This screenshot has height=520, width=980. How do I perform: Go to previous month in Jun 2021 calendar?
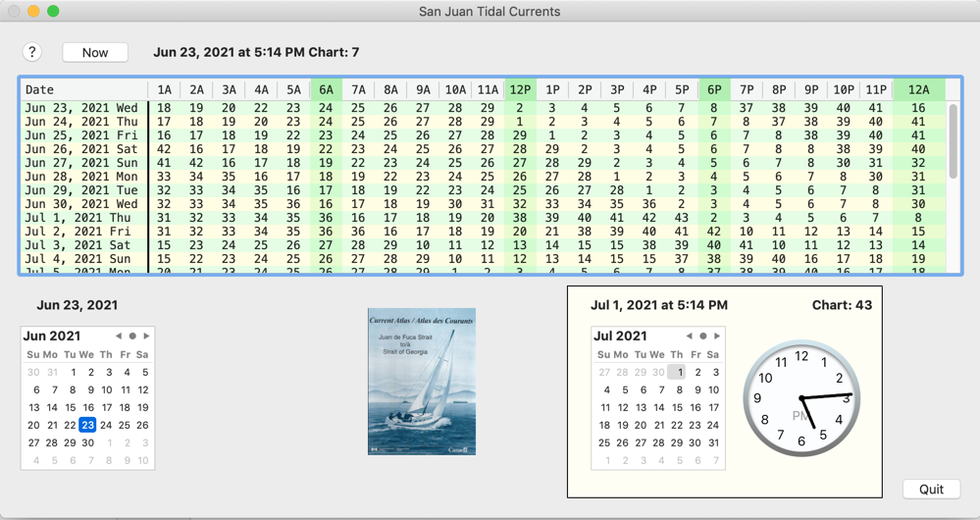click(119, 337)
